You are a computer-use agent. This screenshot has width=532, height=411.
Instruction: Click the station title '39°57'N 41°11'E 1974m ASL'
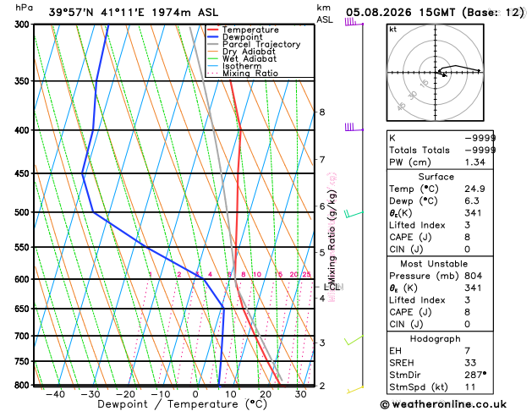(134, 13)
